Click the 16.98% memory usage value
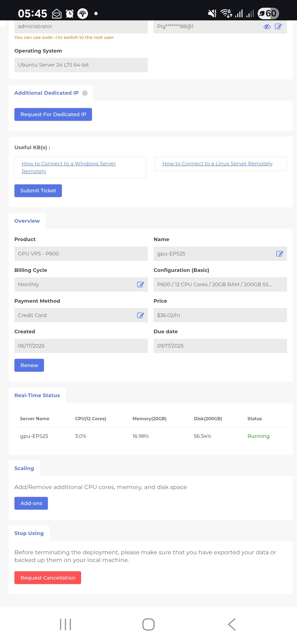297x644 pixels. [141, 436]
